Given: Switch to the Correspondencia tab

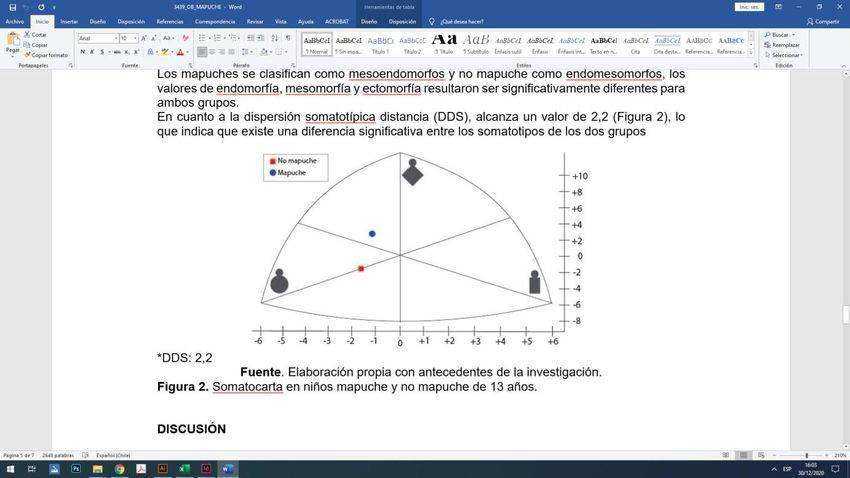Looking at the screenshot, I should [215, 22].
